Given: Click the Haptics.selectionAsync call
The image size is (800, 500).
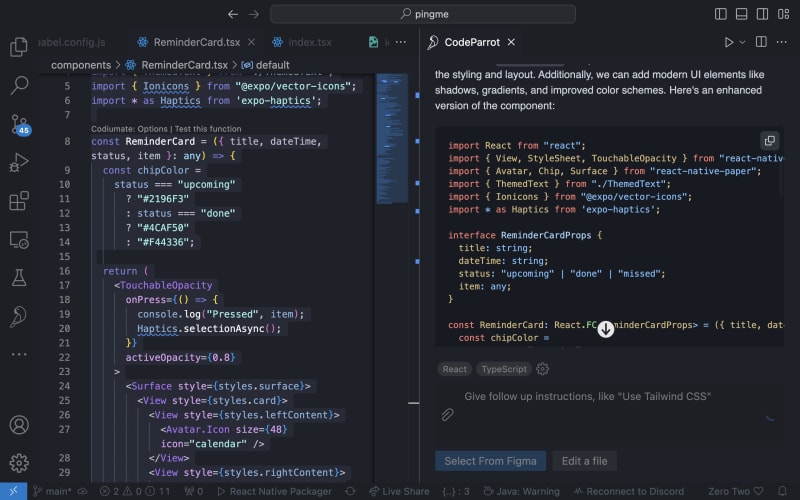Looking at the screenshot, I should [209, 329].
